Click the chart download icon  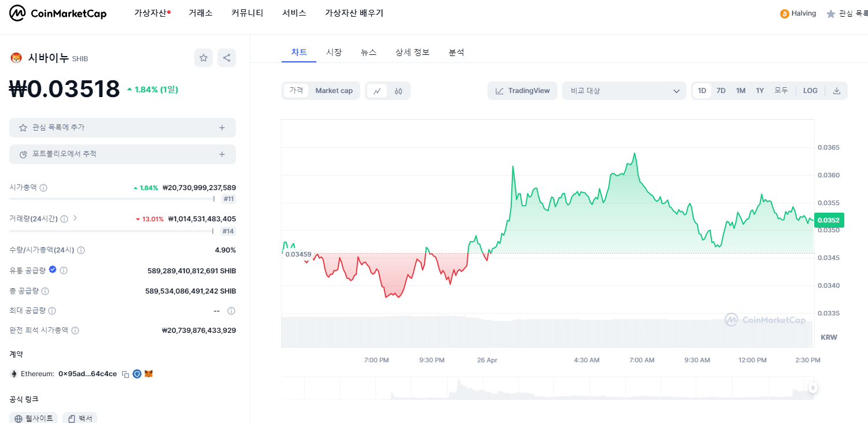tap(837, 91)
